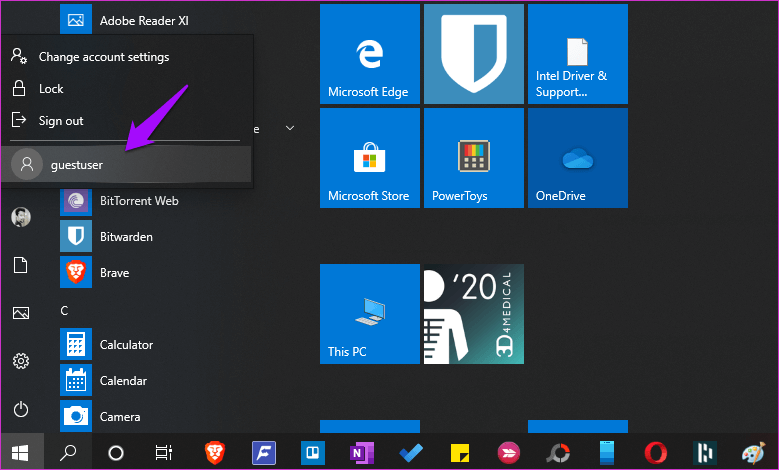Open the red bird icon on taskbar

pyautogui.click(x=509, y=453)
